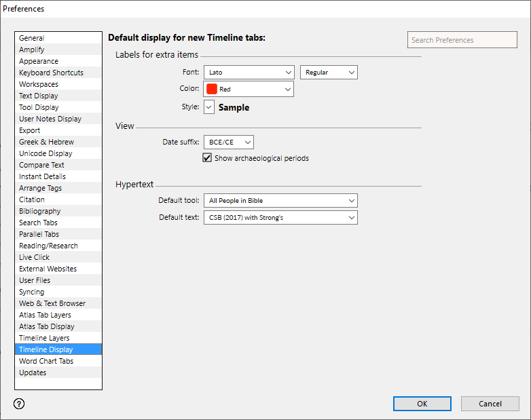Open the Date suffix BCE/CE dropdown
This screenshot has width=531, height=420.
[228, 142]
